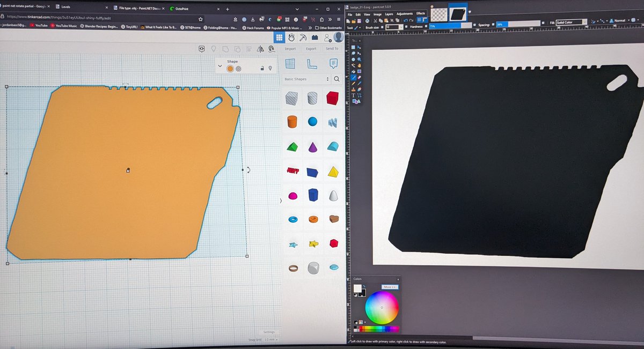Open the Tinkercad user profile avatar
The image size is (644, 349).
point(339,37)
